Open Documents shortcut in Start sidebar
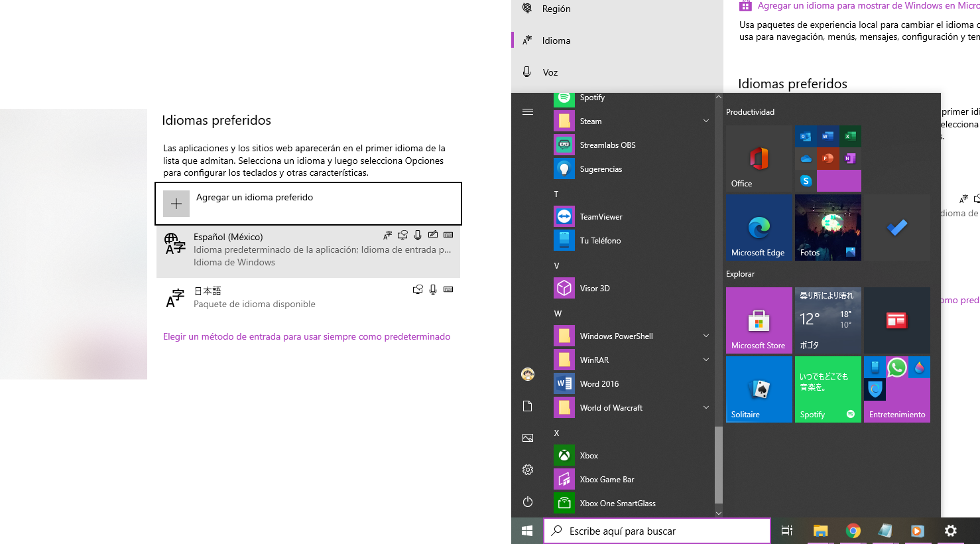 click(x=528, y=406)
